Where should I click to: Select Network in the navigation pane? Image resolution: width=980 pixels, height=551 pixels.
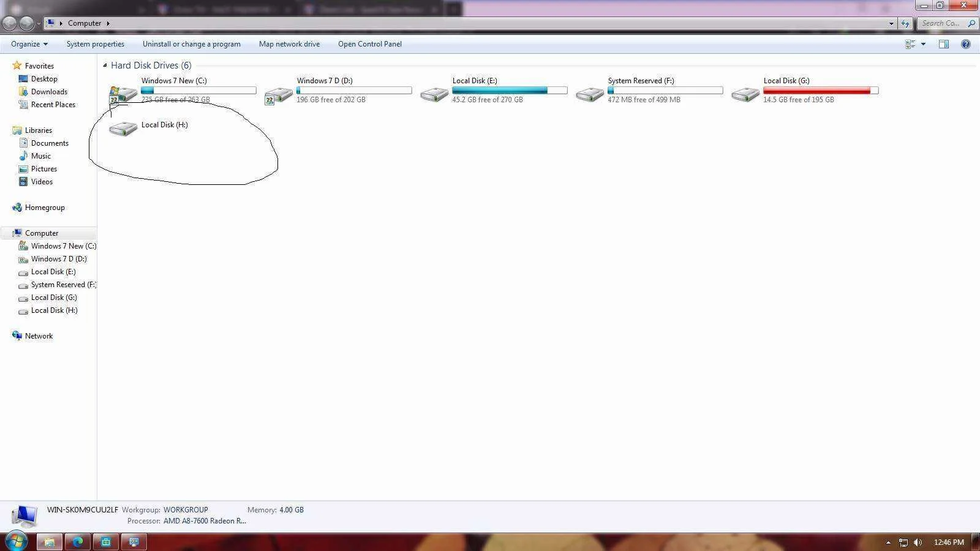pos(39,336)
